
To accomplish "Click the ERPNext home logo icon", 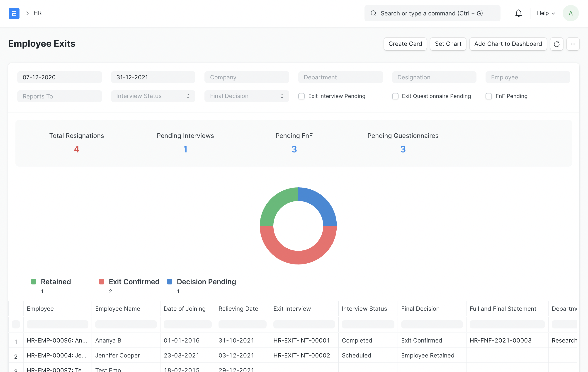I will click(x=14, y=13).
